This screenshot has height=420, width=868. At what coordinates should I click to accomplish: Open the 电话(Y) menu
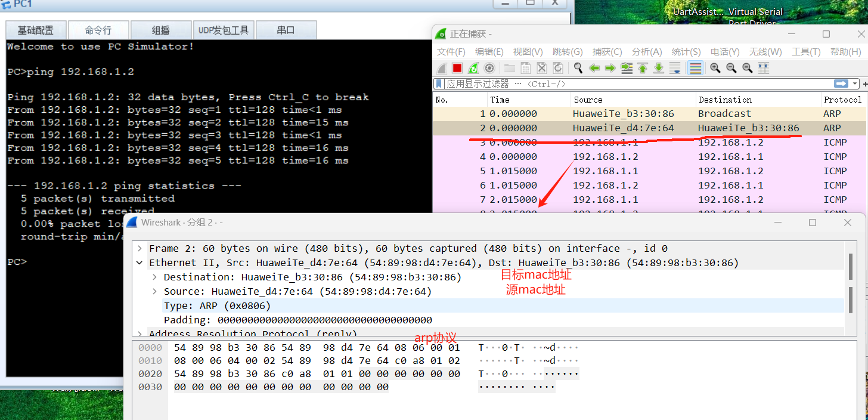click(725, 52)
